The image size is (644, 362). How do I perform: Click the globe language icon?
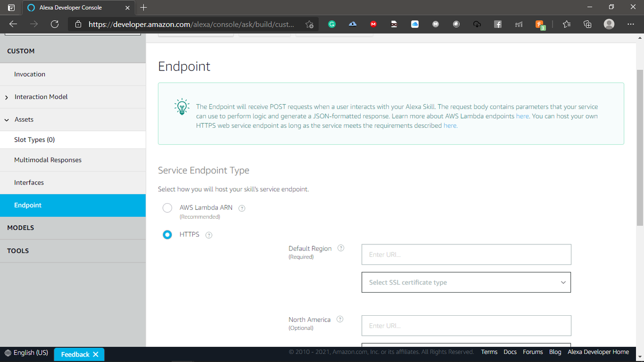pyautogui.click(x=8, y=353)
